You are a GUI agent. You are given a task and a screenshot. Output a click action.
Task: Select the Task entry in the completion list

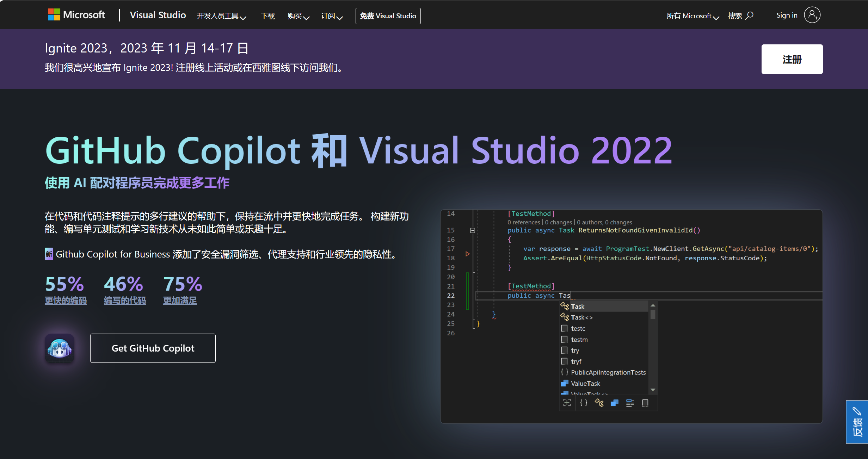pyautogui.click(x=578, y=306)
